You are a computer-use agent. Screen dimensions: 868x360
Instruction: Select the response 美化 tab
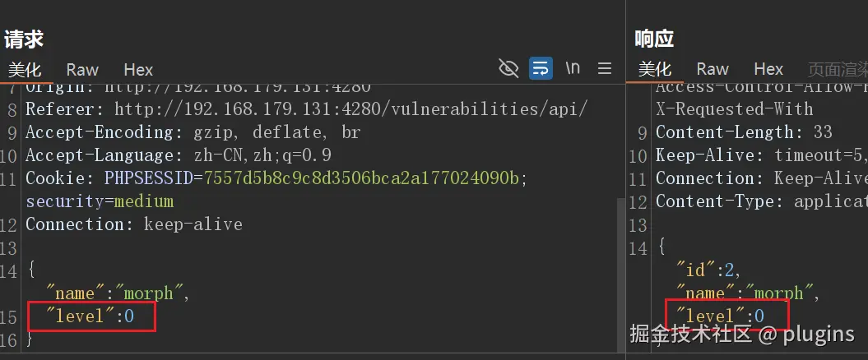[655, 69]
